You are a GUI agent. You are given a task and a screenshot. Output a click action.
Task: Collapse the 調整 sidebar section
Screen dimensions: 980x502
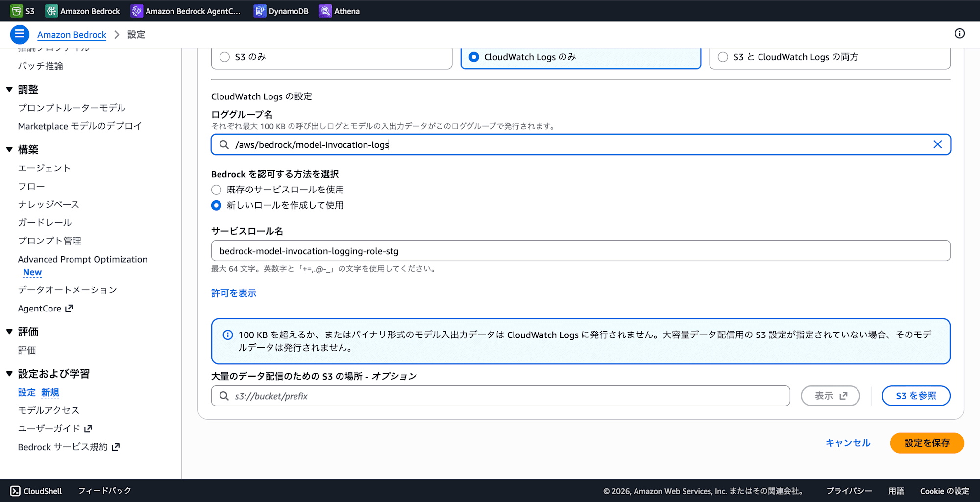click(x=9, y=89)
